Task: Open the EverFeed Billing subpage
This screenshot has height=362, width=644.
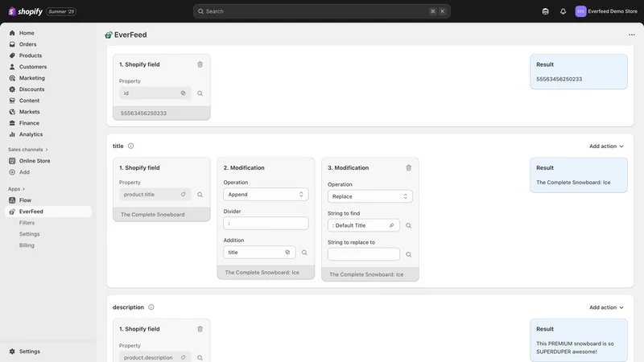Action: click(x=27, y=245)
